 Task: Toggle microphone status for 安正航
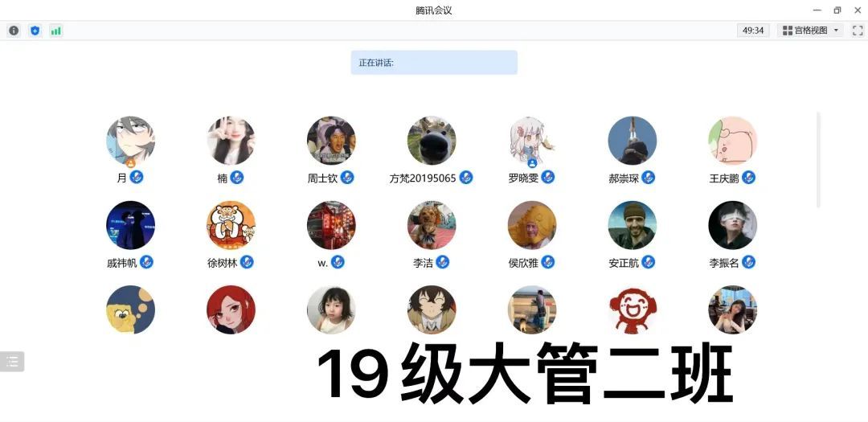click(x=649, y=262)
